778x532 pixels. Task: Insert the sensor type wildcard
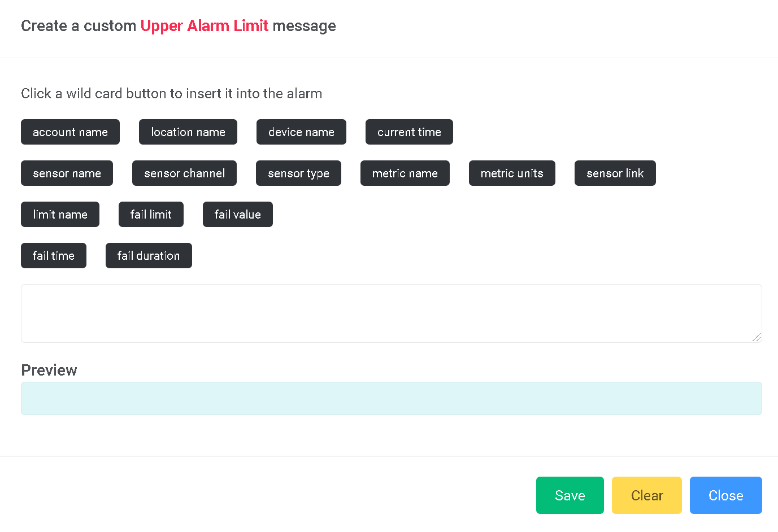(298, 173)
